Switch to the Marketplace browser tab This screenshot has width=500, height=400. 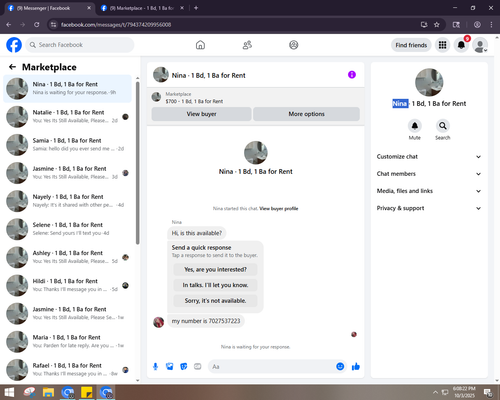pos(142,8)
